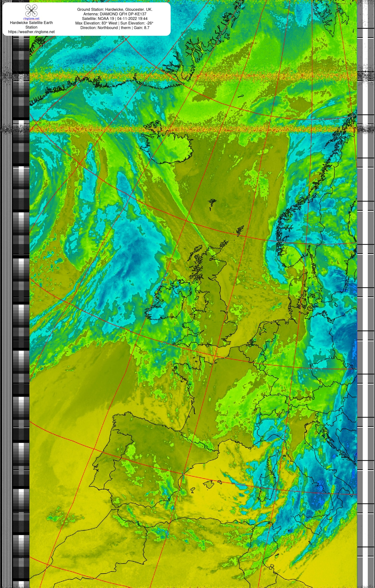This screenshot has height=588, width=375.
Task: Click the Antenna: DIAMOND QFH DP-KE137 text
Action: click(115, 14)
